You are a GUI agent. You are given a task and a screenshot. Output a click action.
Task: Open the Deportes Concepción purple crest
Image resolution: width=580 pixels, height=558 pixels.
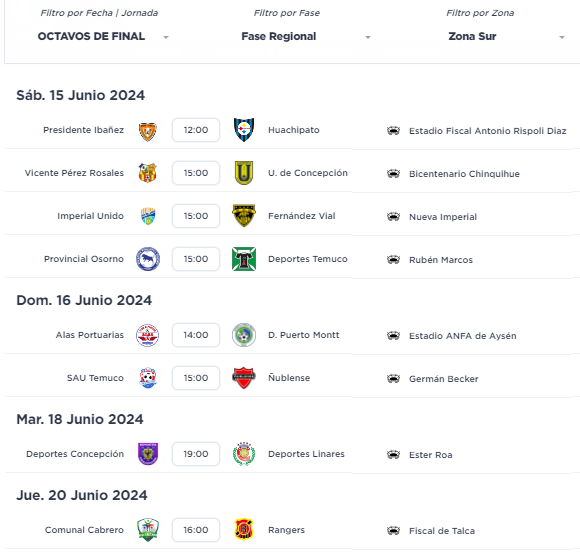pos(148,454)
